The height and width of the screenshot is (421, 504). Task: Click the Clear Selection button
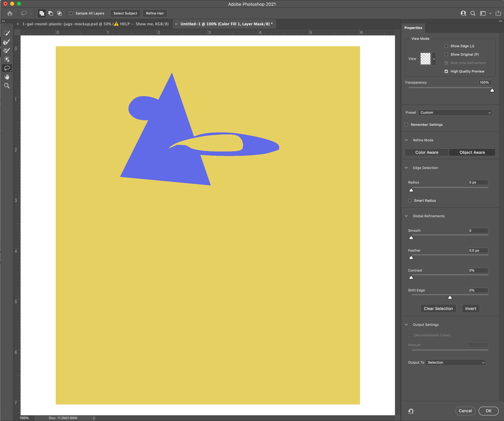(438, 309)
